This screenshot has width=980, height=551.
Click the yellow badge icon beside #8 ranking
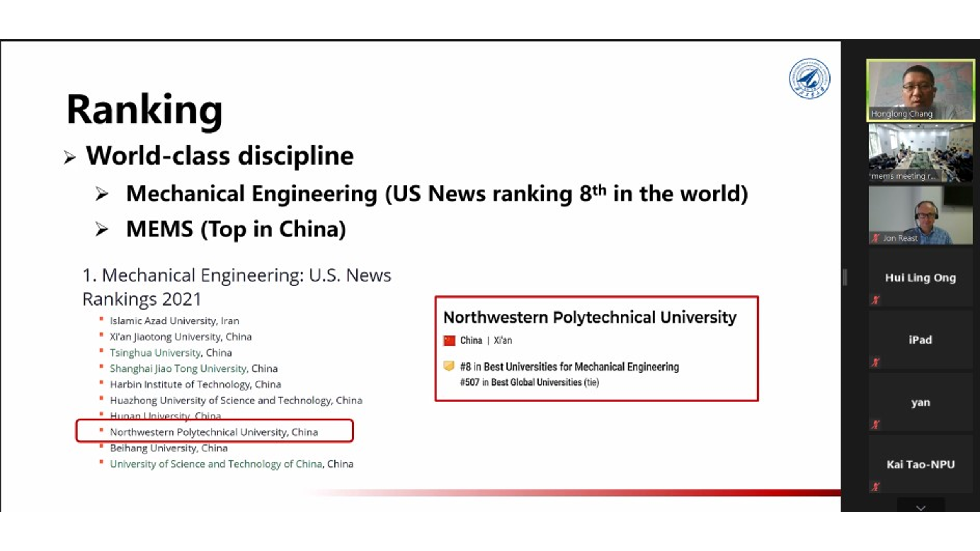pos(448,366)
